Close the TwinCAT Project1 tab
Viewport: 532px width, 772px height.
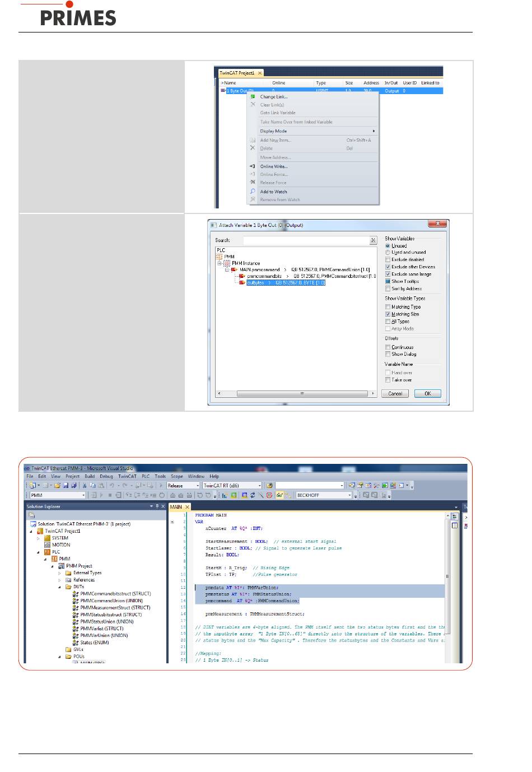[260, 73]
